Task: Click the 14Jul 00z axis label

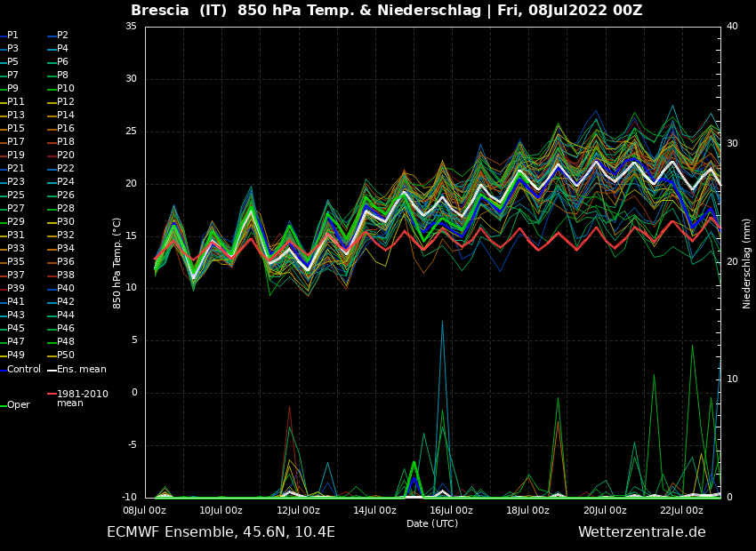Action: click(x=374, y=510)
